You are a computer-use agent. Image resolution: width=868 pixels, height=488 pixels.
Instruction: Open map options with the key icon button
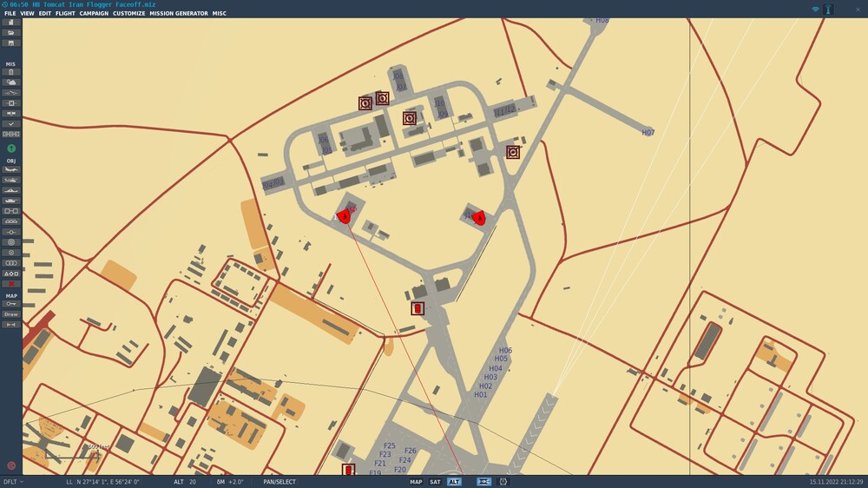click(x=11, y=304)
